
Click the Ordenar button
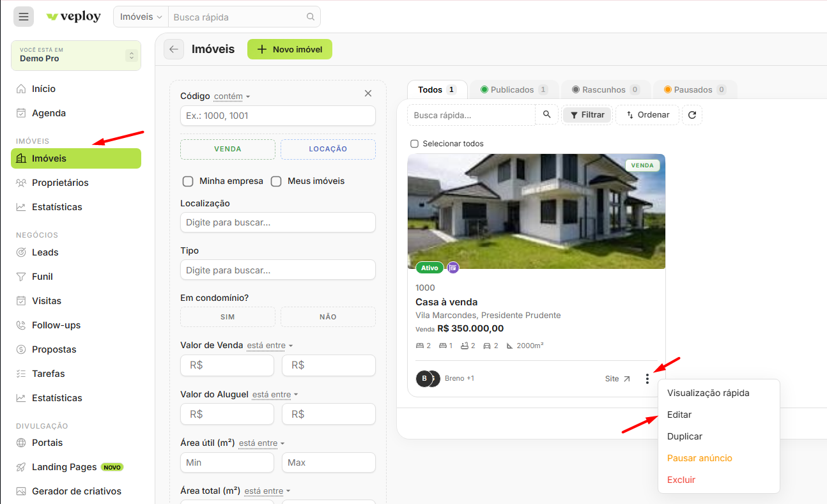click(x=647, y=115)
